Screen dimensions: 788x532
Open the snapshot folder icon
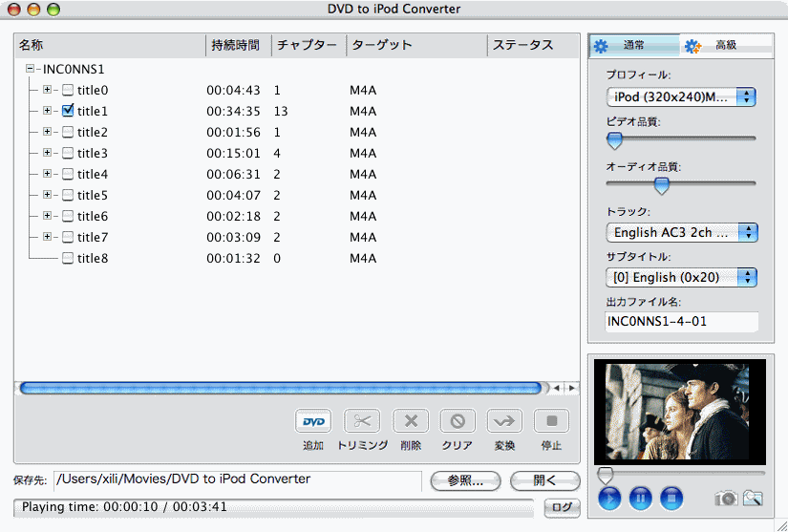coord(753,499)
